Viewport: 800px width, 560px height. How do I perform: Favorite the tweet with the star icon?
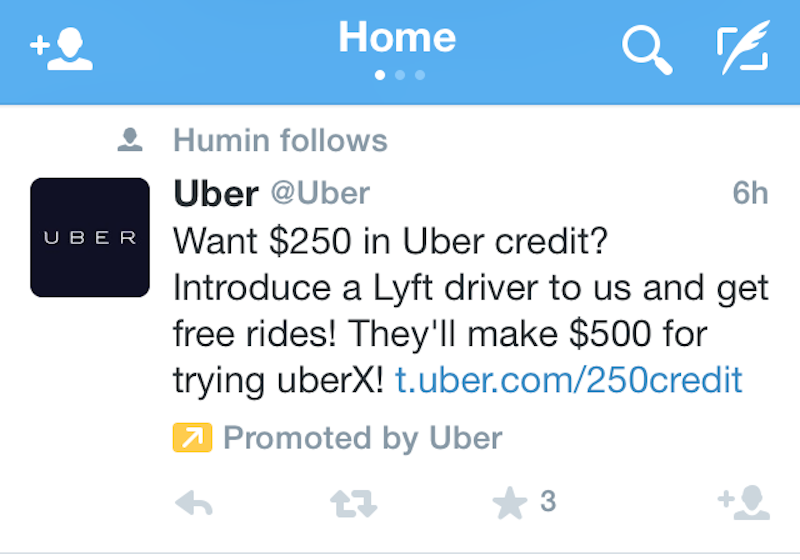[x=509, y=503]
